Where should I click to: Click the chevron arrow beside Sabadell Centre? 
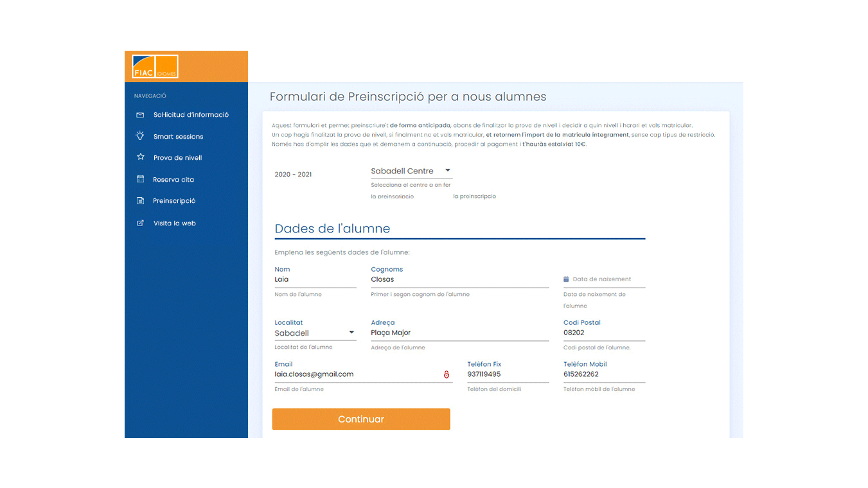click(x=448, y=171)
